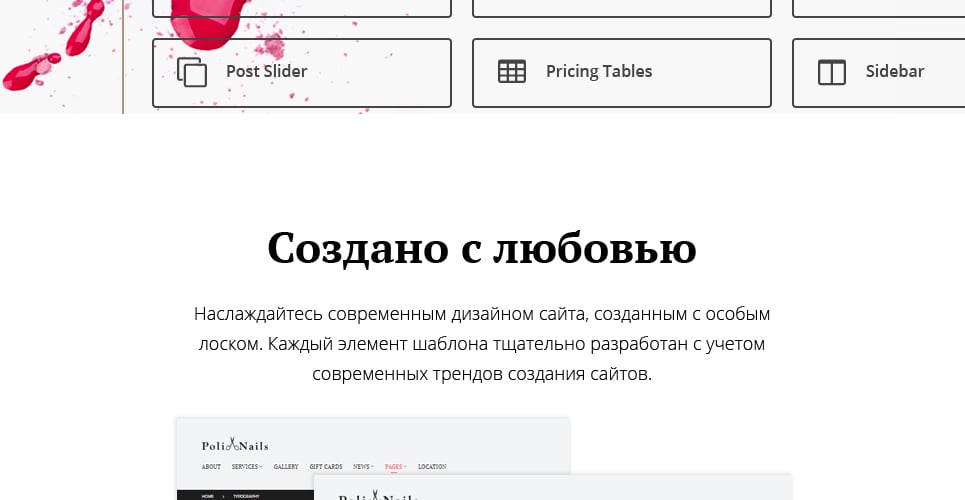The width and height of the screenshot is (965, 500).
Task: Expand SERVICES in the preview menu
Action: point(247,467)
